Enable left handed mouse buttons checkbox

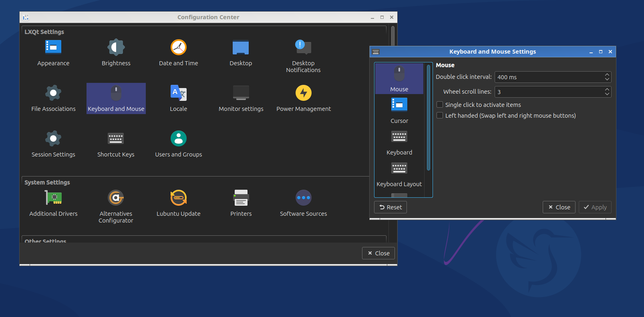click(440, 116)
